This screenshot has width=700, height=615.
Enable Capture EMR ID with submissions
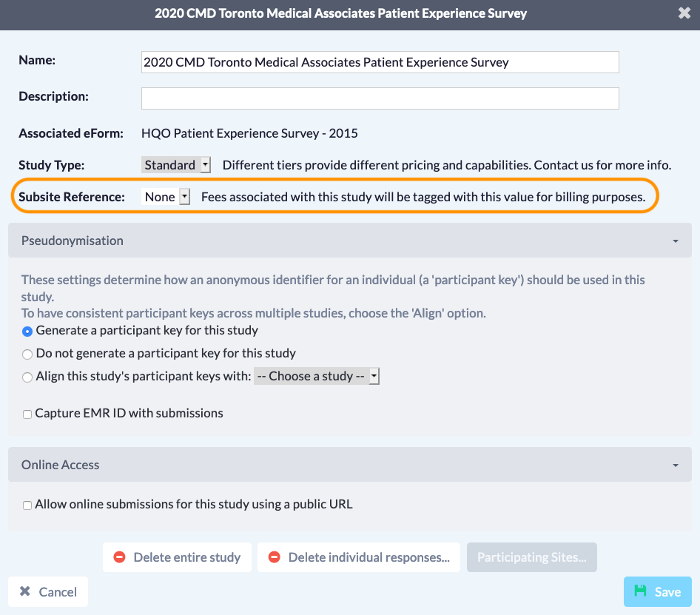coord(27,414)
